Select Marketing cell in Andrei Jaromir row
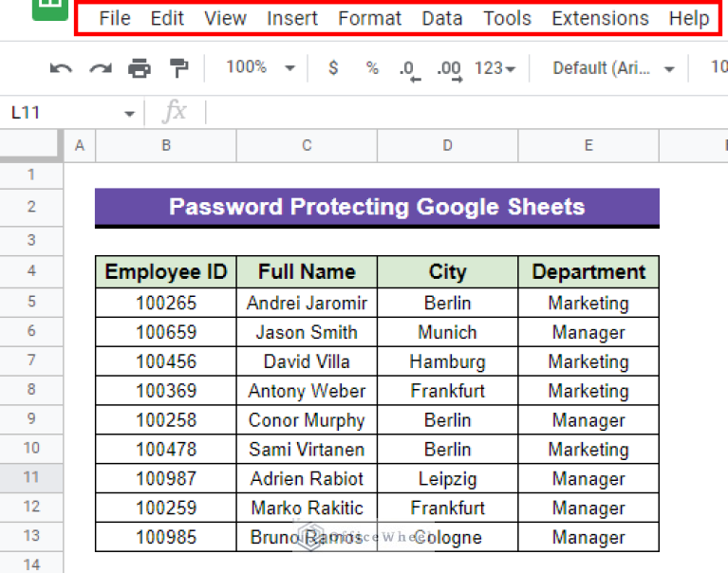This screenshot has width=728, height=573. pyautogui.click(x=588, y=303)
